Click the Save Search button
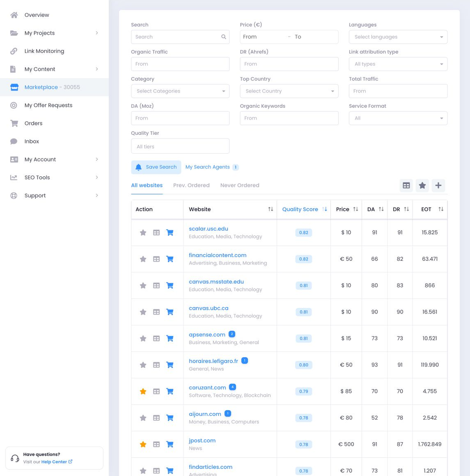The height and width of the screenshot is (476, 470). [156, 167]
